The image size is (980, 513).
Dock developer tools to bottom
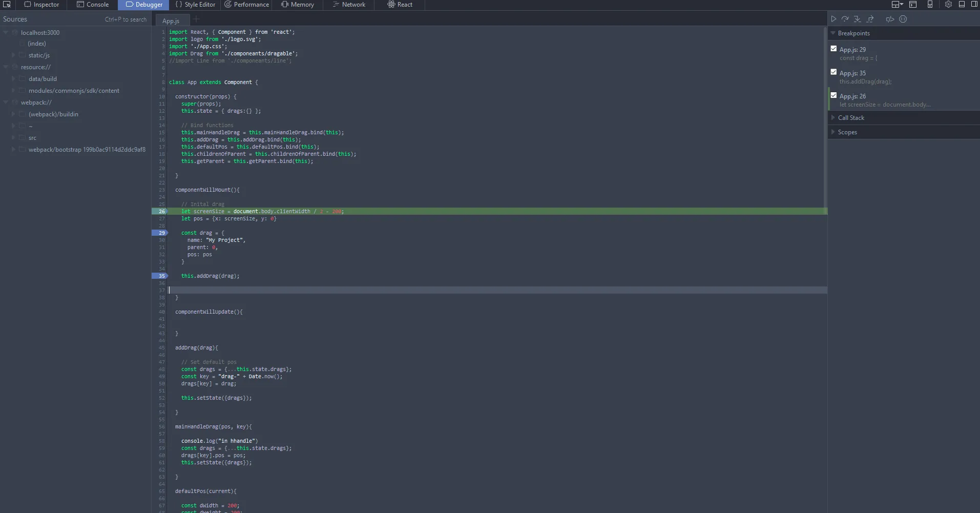(962, 5)
